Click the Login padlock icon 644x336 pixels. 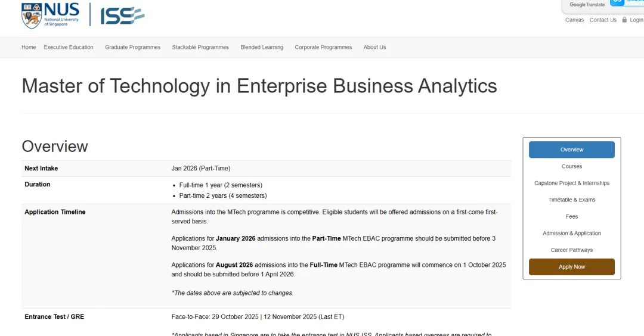624,20
